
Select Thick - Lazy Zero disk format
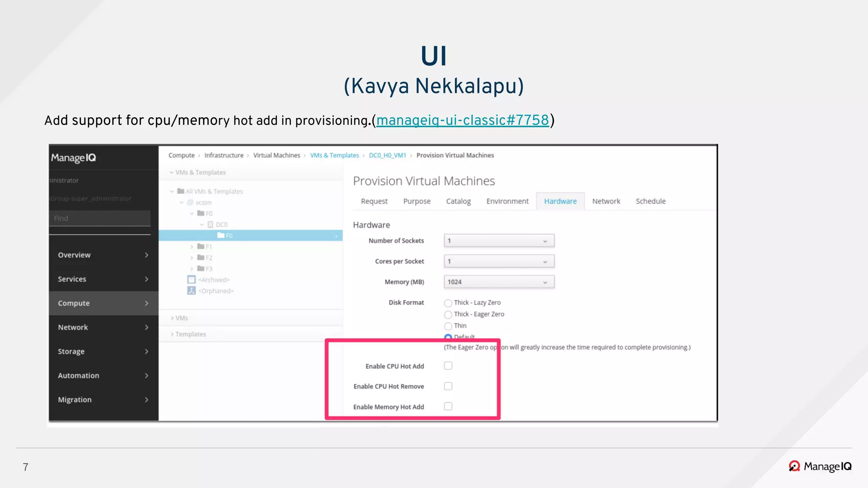tap(448, 303)
